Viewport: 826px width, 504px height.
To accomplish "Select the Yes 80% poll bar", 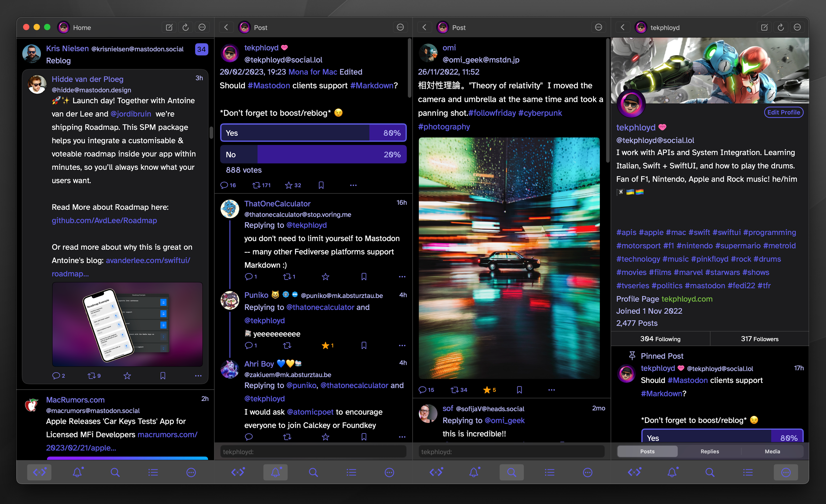I will pos(313,133).
